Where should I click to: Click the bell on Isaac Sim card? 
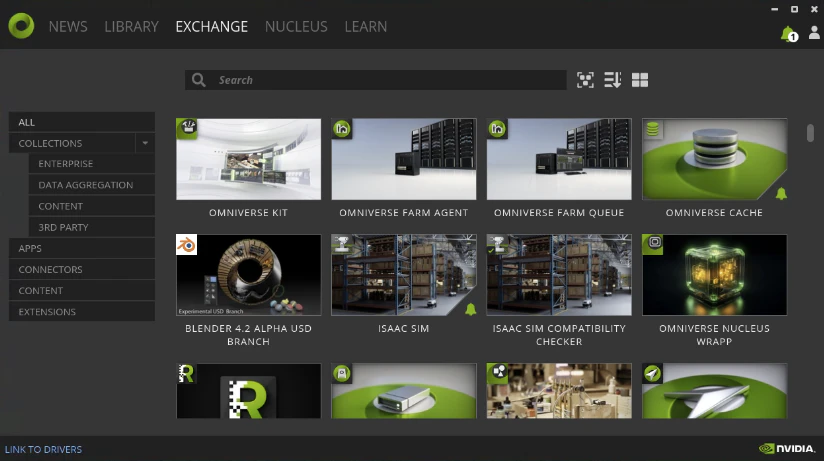[x=470, y=310]
